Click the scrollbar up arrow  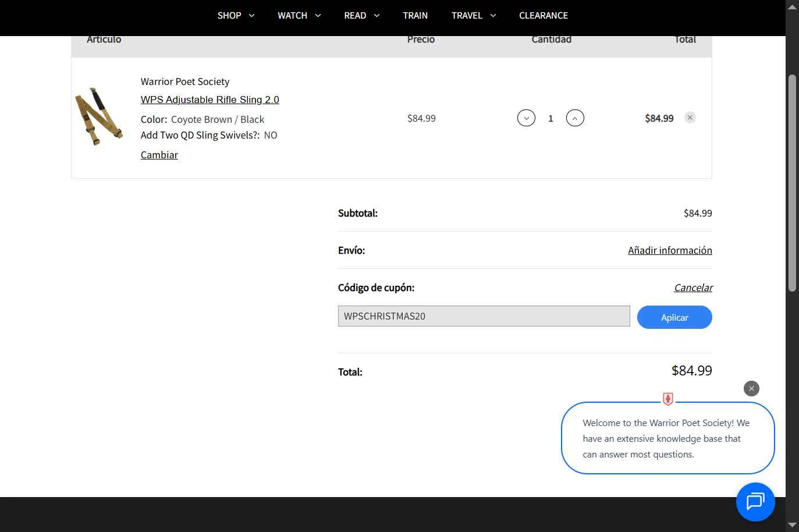[792, 6]
